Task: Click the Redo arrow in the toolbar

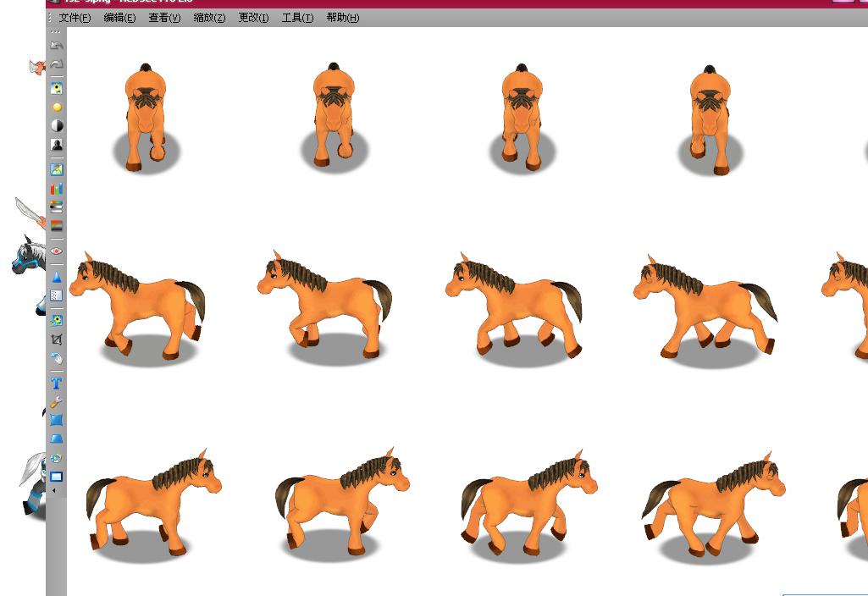Action: pyautogui.click(x=57, y=64)
